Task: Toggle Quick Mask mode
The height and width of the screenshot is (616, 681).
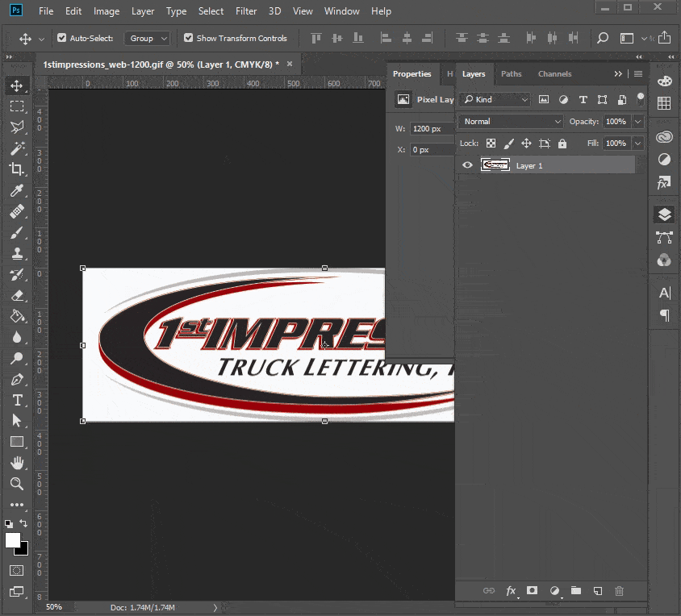Action: [17, 570]
